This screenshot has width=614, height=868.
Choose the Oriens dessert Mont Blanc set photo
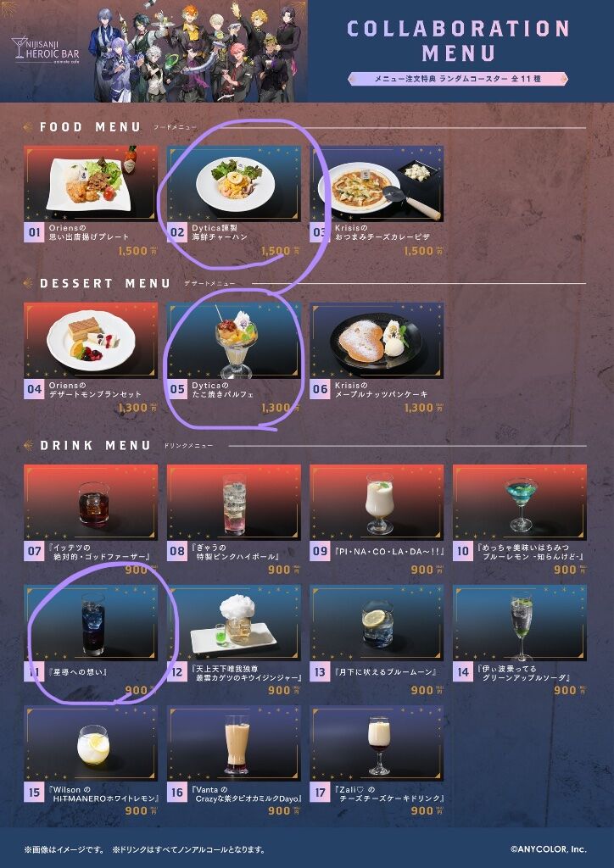click(x=91, y=340)
